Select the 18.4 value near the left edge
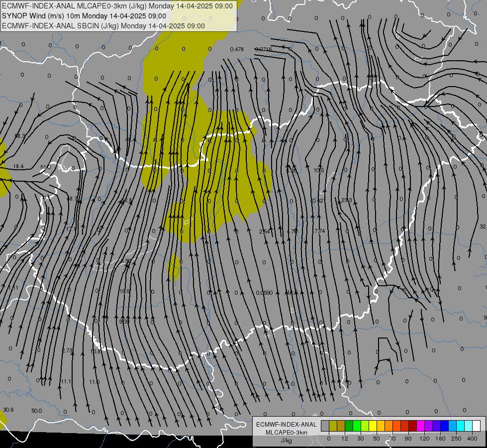 [18, 167]
